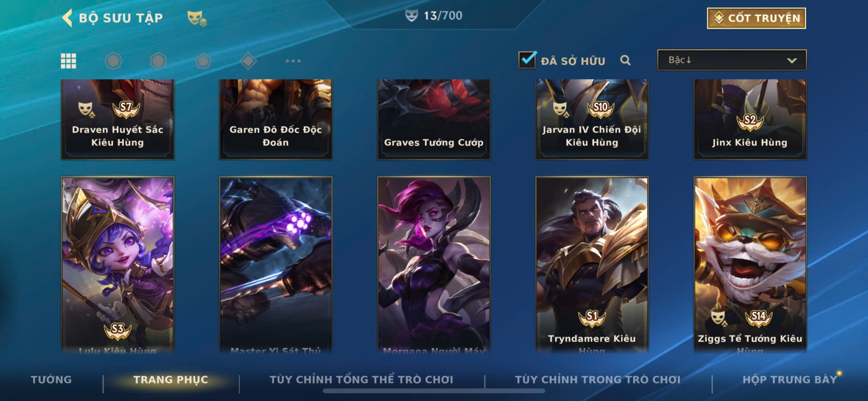Open the Hộp Trưng Bày tab
The image size is (868, 401).
tap(790, 379)
